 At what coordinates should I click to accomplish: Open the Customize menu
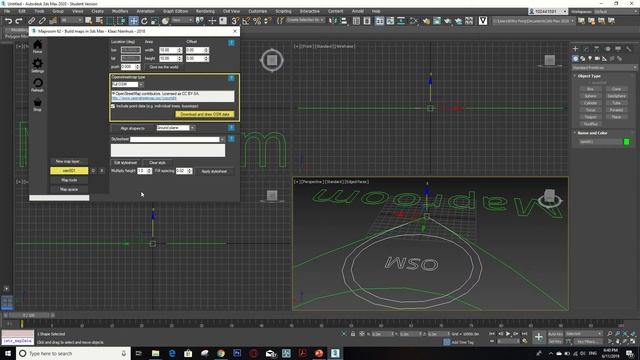pos(258,11)
